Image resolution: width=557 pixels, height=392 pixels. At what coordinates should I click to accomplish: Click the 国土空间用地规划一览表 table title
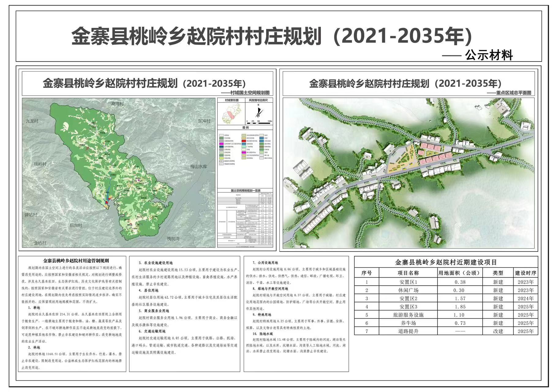[x=246, y=190]
